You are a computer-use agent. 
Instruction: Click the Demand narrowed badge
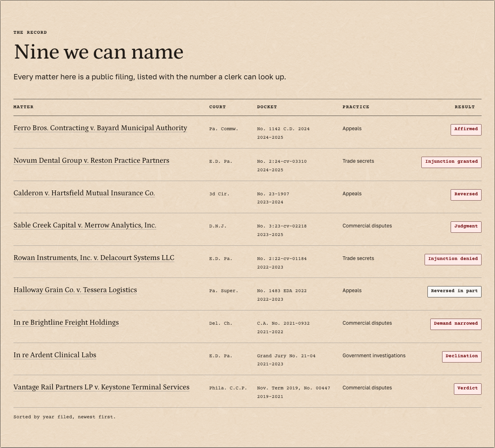[456, 324]
